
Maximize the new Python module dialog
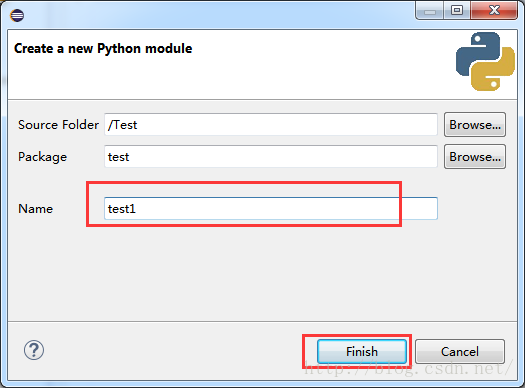457,10
